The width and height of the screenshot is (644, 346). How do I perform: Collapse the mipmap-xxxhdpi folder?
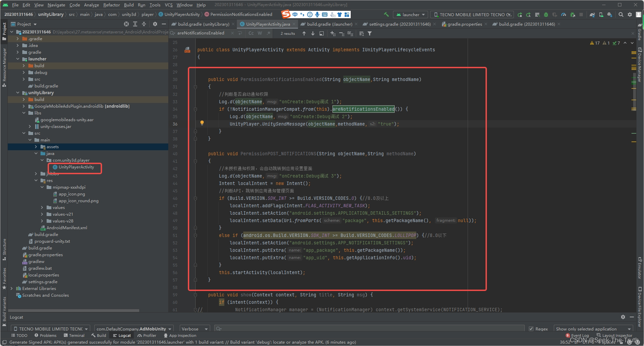pyautogui.click(x=42, y=187)
